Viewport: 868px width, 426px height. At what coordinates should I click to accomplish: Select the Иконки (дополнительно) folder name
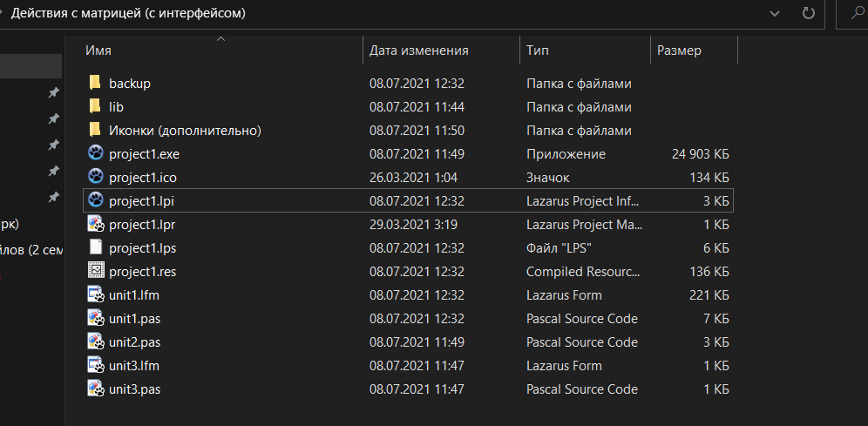coord(185,131)
